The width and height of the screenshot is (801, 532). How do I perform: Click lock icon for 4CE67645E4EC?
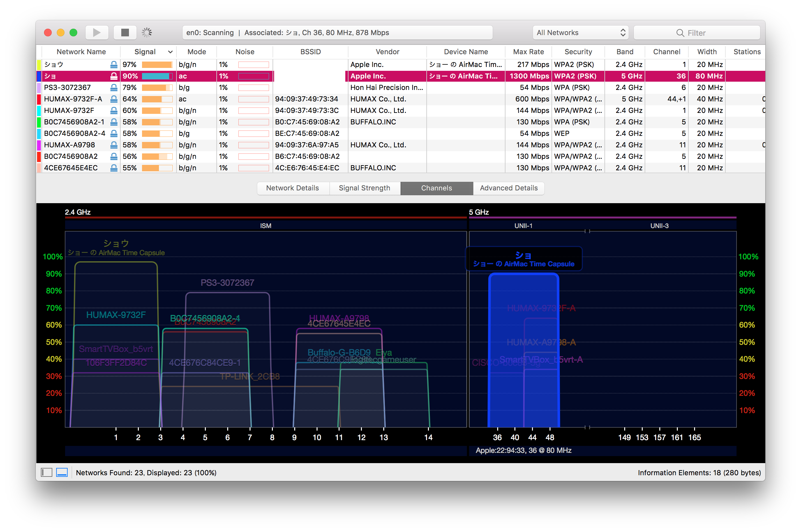pos(114,168)
